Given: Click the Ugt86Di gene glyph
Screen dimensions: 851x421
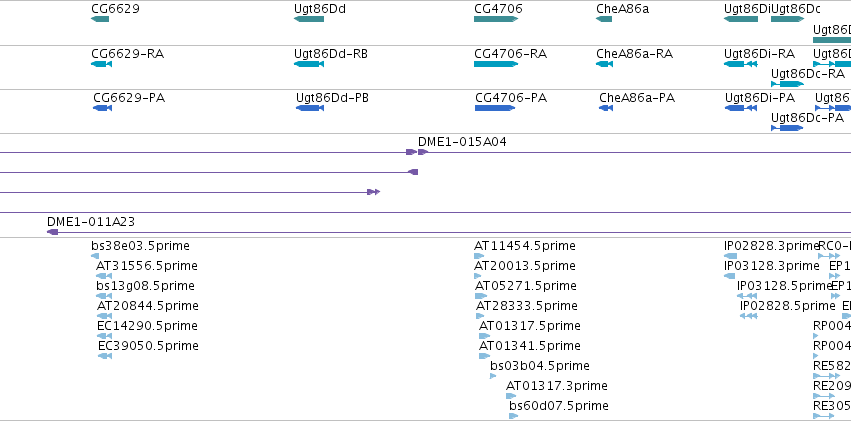Looking at the screenshot, I should tap(741, 19).
